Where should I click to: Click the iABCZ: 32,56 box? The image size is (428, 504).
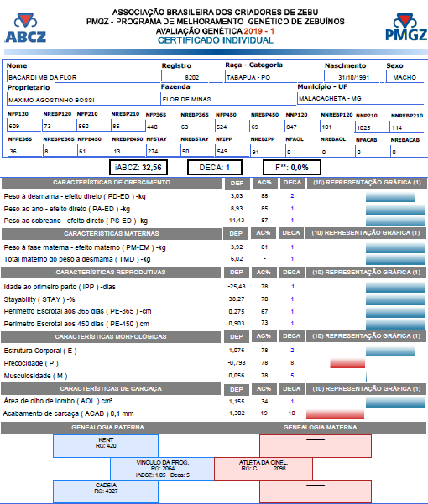point(138,167)
